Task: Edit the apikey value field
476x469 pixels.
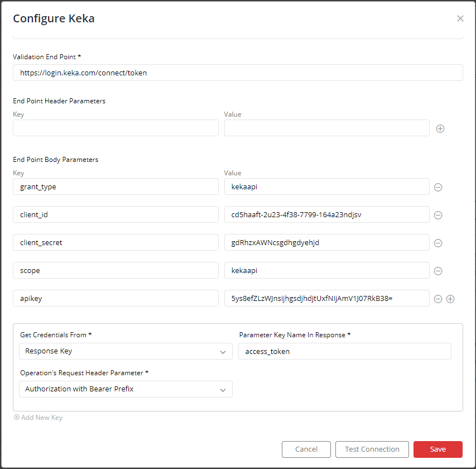Action: pos(326,298)
